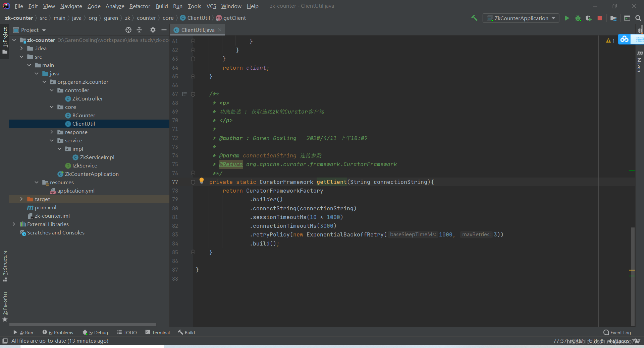
Task: Toggle doc comment rendering on line 67
Action: [184, 94]
